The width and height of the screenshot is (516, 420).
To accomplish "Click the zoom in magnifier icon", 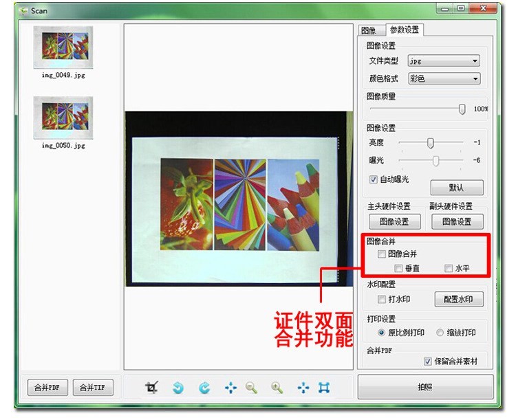I will pyautogui.click(x=277, y=388).
